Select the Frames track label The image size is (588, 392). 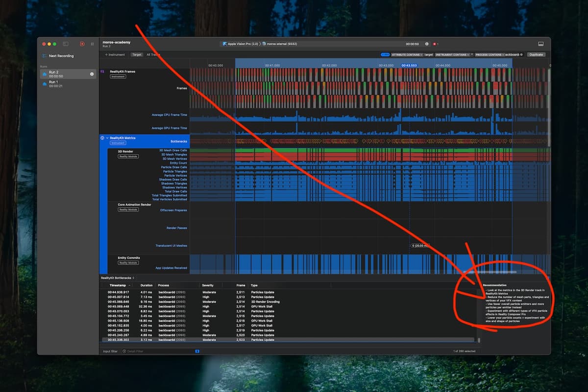pos(182,88)
